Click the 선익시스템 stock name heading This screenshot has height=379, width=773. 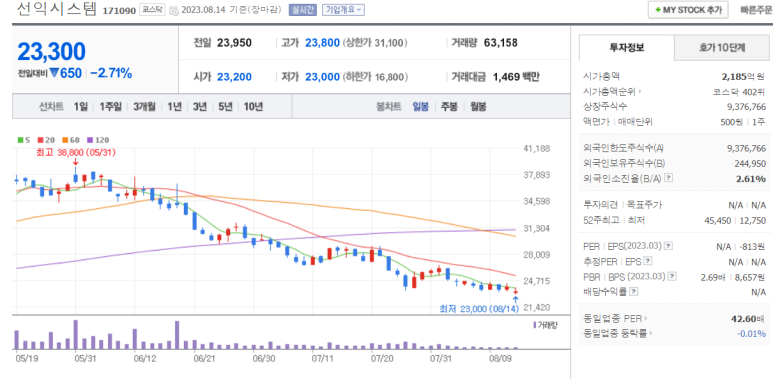[57, 9]
